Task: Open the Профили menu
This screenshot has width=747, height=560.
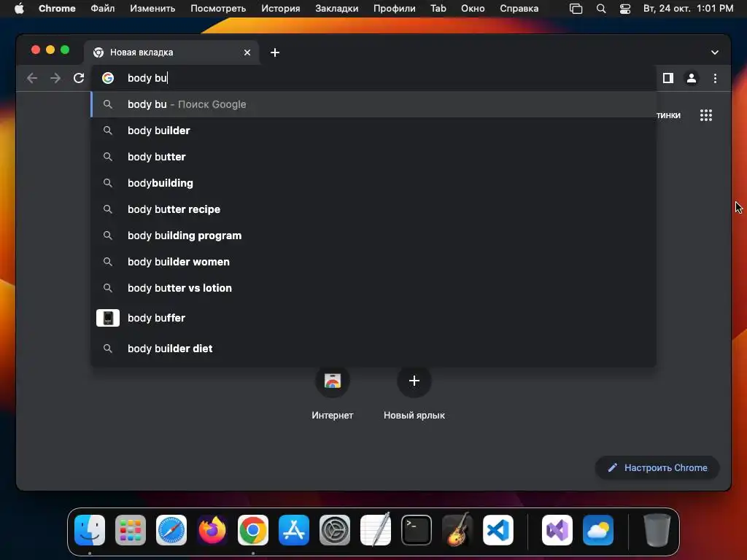Action: point(395,8)
